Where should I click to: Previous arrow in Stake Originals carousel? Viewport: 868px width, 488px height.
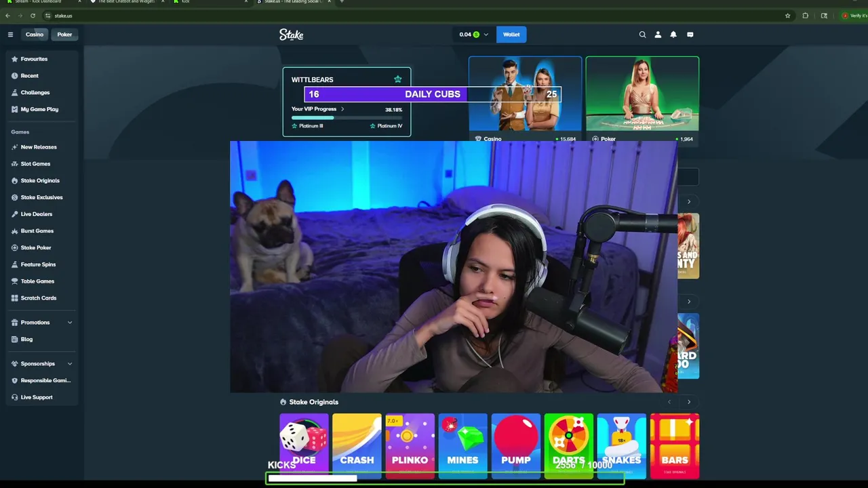tap(669, 402)
